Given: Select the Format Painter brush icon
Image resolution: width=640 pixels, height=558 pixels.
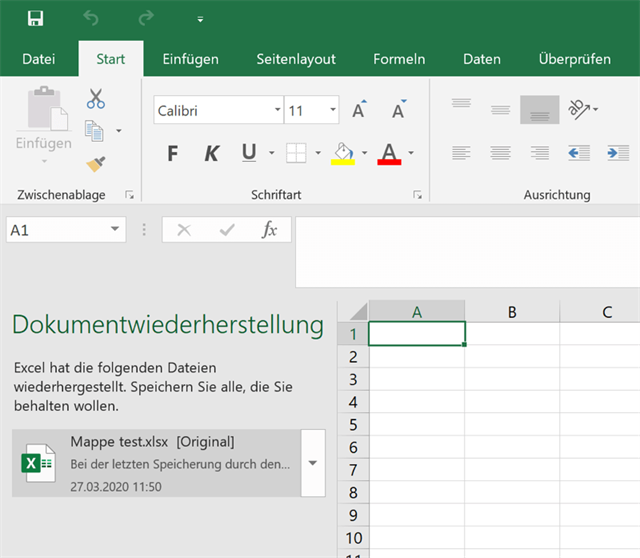Looking at the screenshot, I should click(96, 163).
